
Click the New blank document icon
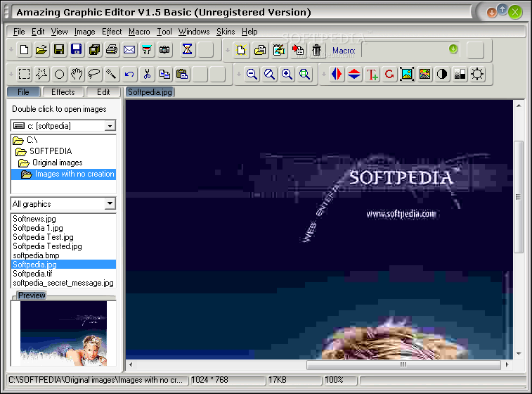pos(24,50)
